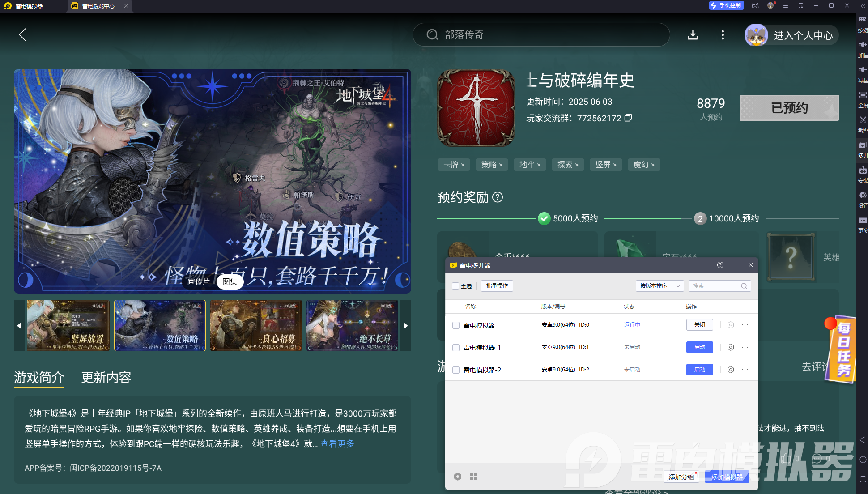868x494 pixels.
Task: Check the checkbox for 雷电模拟器-1
Action: coord(456,347)
